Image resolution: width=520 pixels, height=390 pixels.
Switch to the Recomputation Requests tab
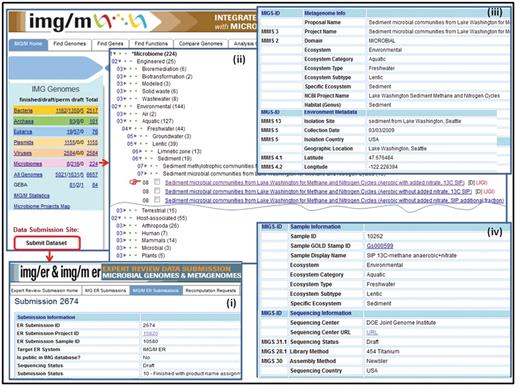point(211,290)
